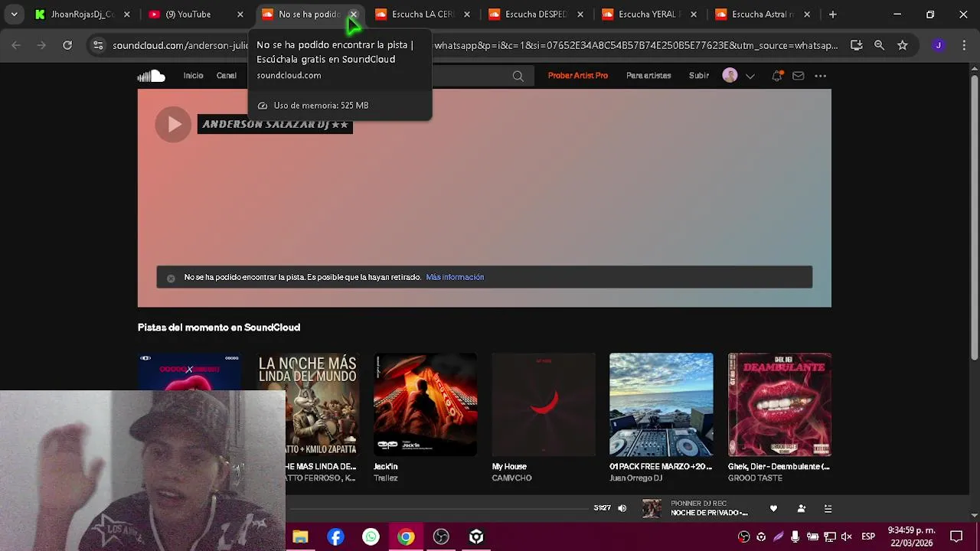Switch to the Escucha LA CER tab

tap(421, 14)
